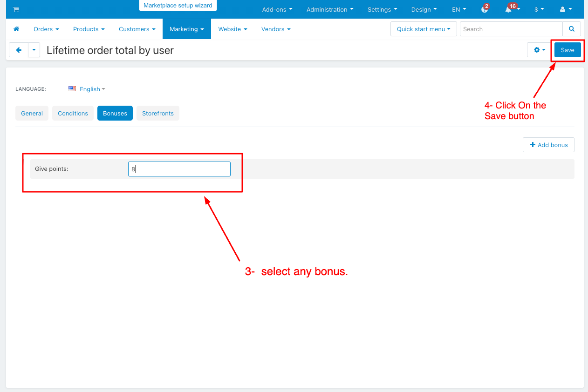
Task: Click the Give points input field
Action: (x=179, y=169)
